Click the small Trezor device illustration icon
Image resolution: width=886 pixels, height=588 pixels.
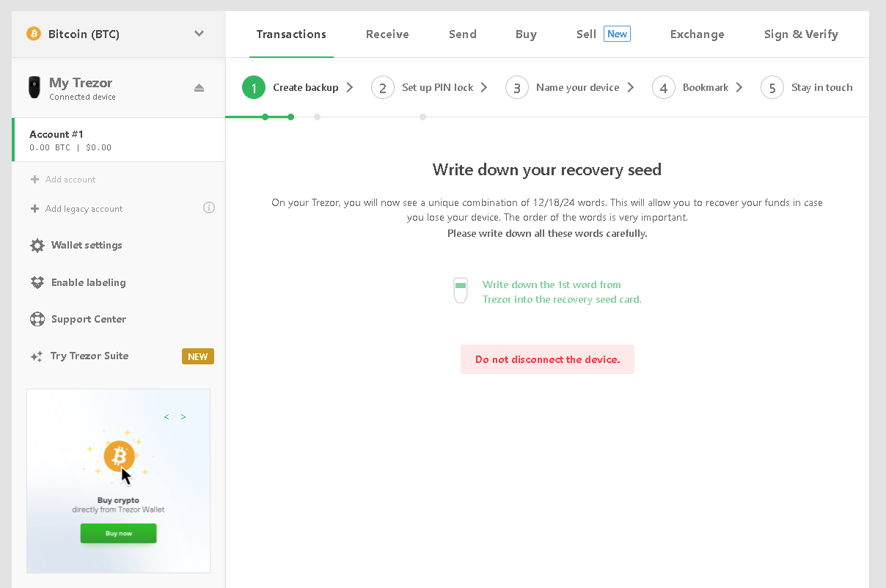click(461, 290)
